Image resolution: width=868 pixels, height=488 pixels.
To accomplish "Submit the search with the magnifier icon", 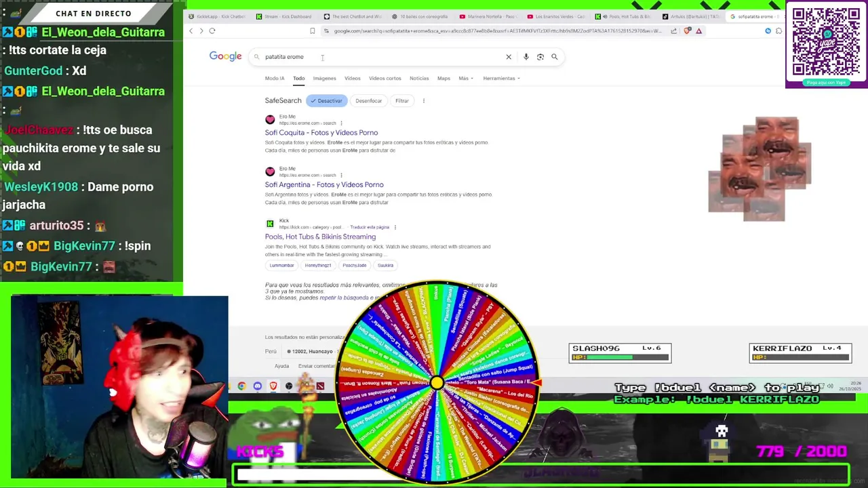I will (554, 57).
